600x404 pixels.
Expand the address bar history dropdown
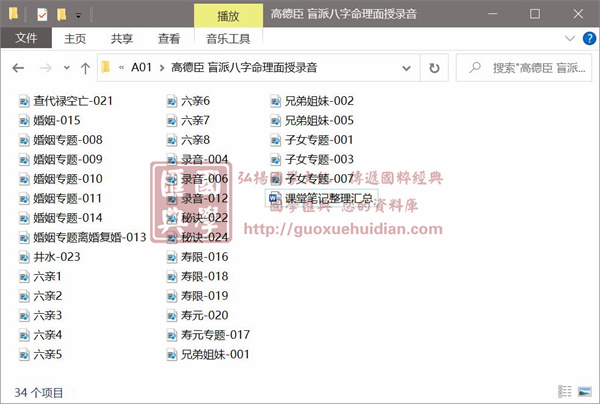click(x=406, y=68)
